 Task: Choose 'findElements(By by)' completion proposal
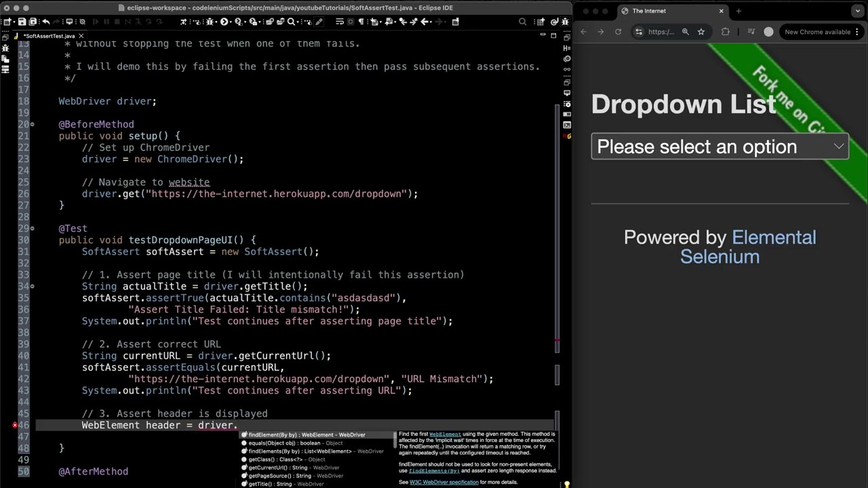[317, 451]
